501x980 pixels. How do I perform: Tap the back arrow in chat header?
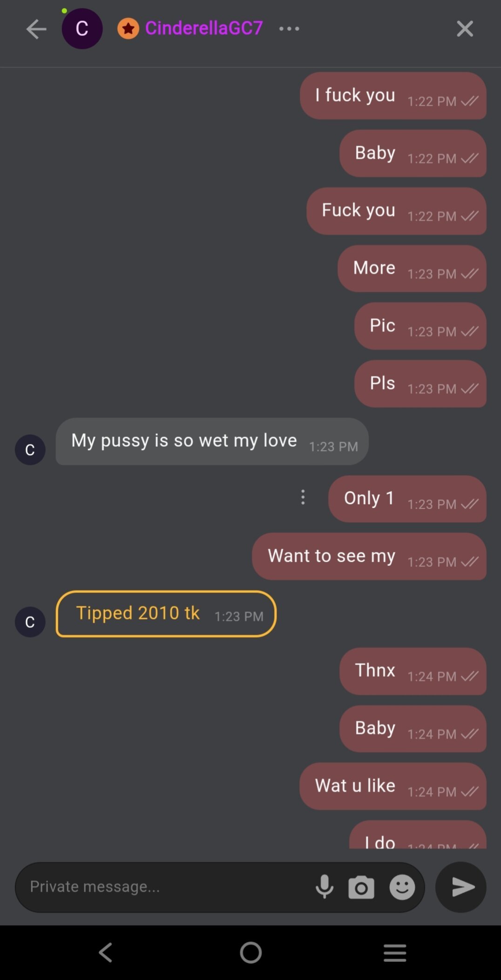(36, 29)
